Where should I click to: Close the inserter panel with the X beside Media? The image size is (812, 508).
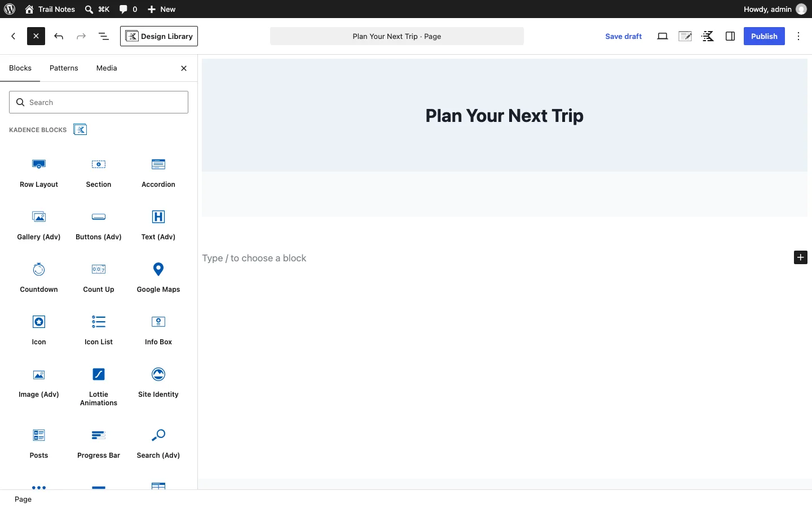[x=184, y=68]
